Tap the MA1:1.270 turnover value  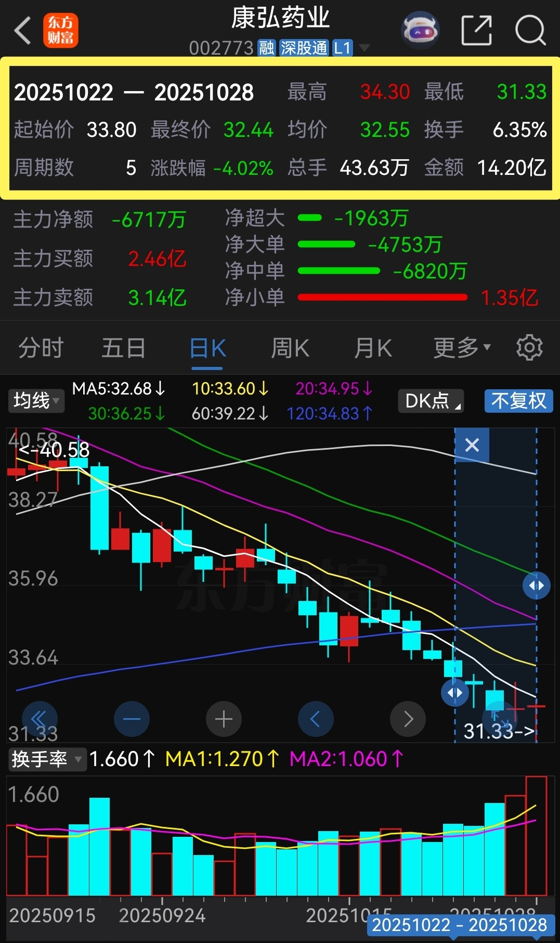point(222,759)
